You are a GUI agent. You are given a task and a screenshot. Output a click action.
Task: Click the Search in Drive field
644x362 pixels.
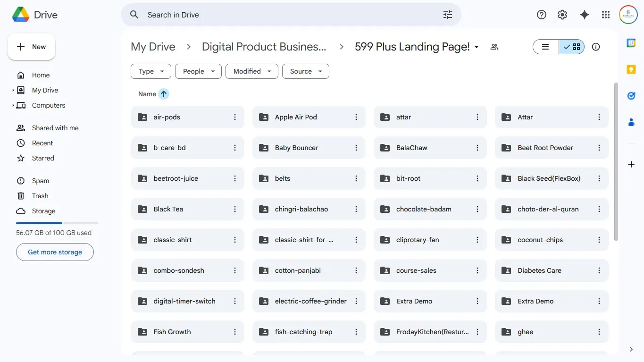click(283, 15)
